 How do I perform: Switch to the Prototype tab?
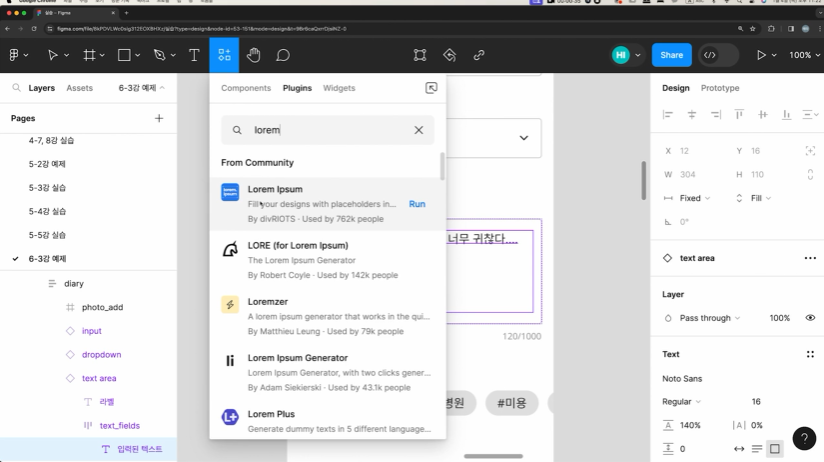[720, 88]
